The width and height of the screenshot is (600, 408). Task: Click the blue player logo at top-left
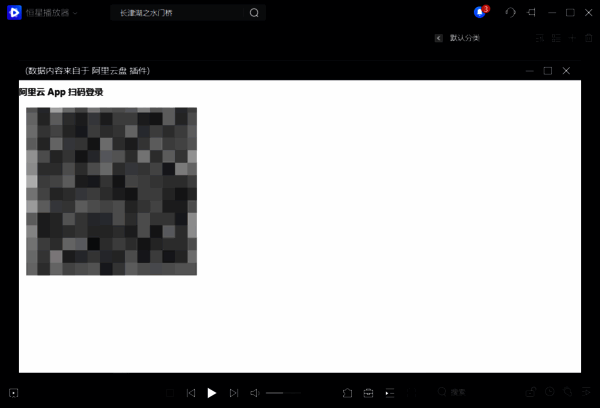click(13, 13)
